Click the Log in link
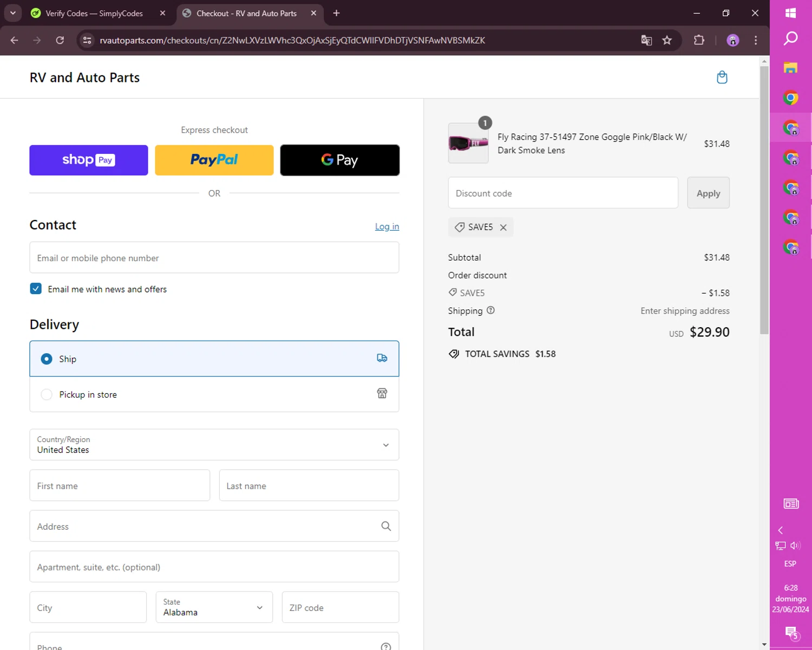This screenshot has width=812, height=650. (387, 226)
